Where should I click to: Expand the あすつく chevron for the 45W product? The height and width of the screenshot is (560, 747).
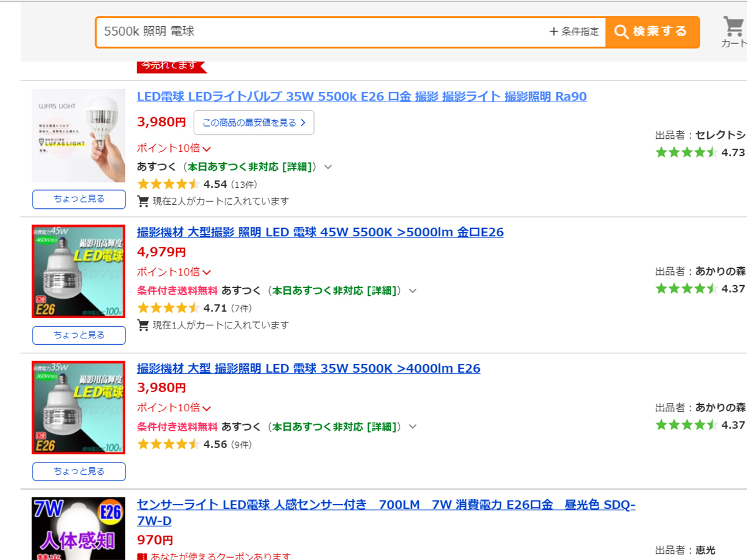[x=413, y=290]
